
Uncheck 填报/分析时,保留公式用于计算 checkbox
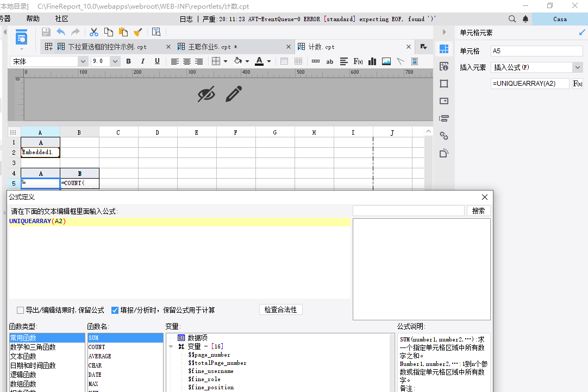[115, 311]
